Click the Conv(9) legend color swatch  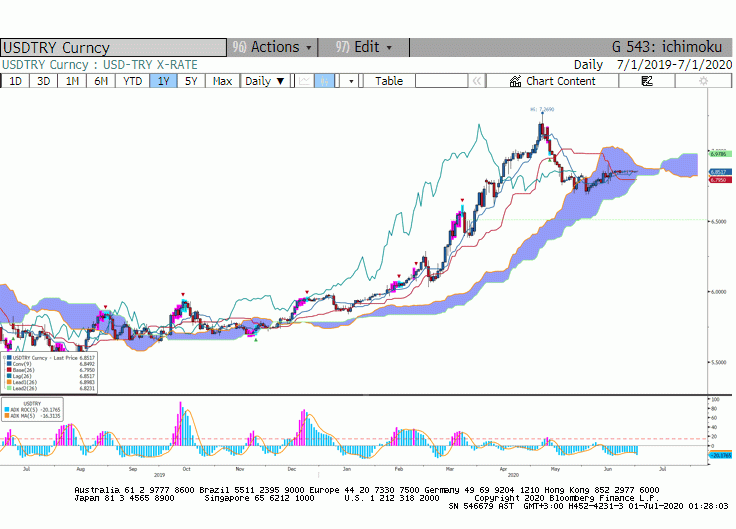coord(9,364)
